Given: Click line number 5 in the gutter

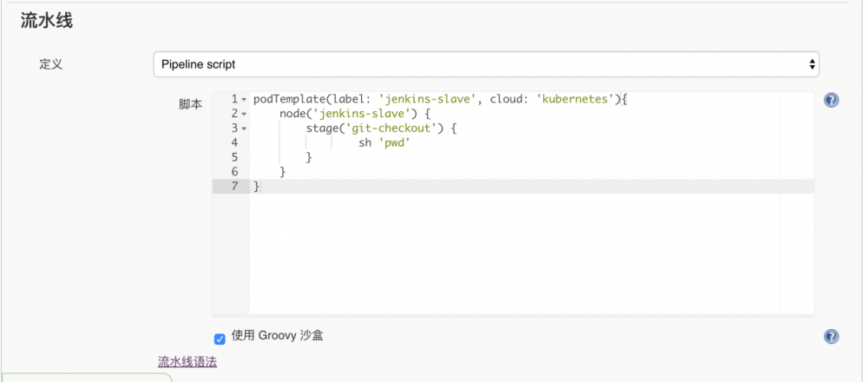Looking at the screenshot, I should [233, 158].
